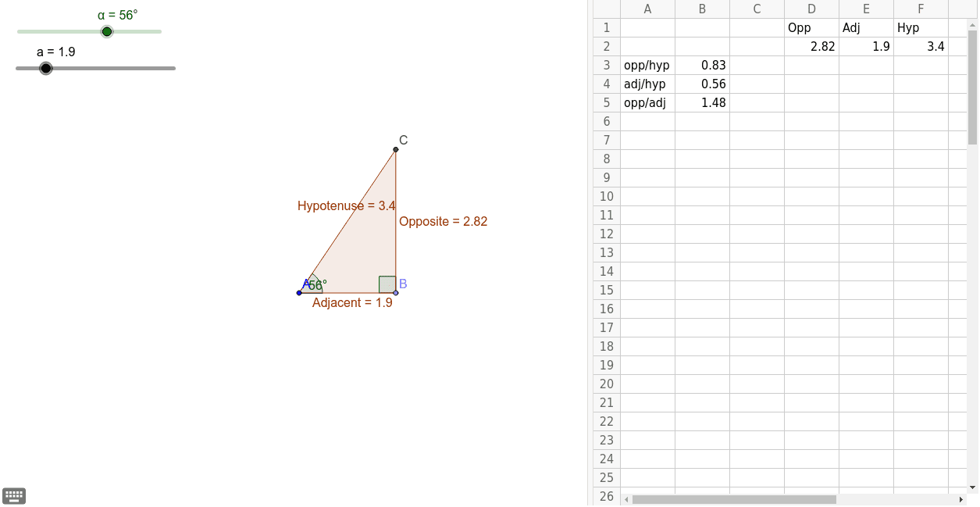Select cell E2 containing 1.9

point(867,47)
